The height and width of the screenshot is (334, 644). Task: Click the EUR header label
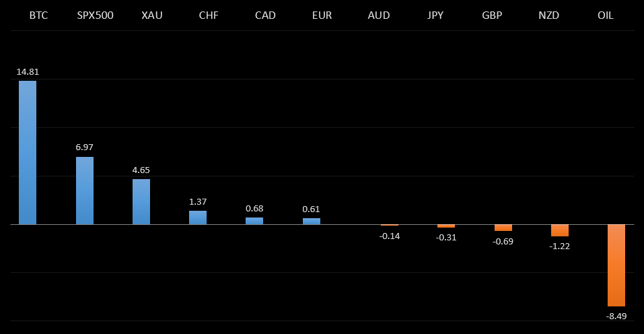[x=322, y=15]
